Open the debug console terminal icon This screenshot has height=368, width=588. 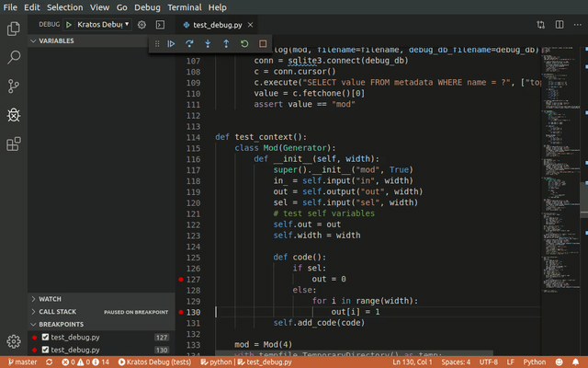160,24
